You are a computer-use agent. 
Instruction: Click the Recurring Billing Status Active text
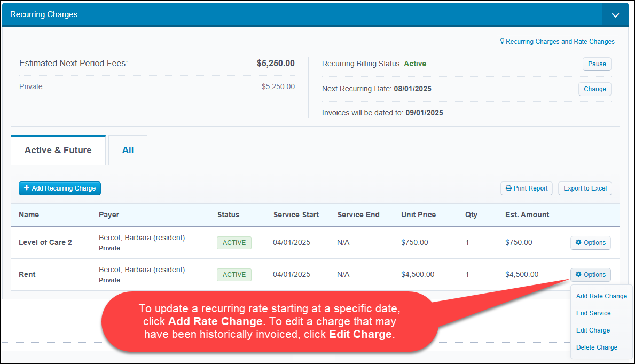point(414,64)
